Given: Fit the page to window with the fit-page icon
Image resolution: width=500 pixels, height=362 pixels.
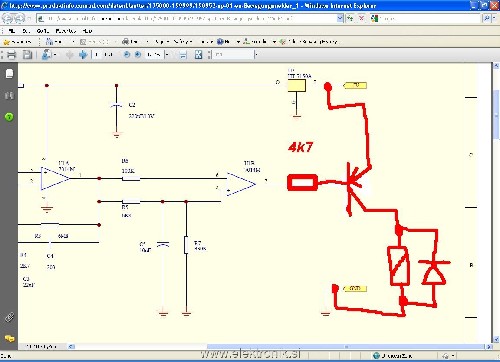Looking at the screenshot, I should pos(198,55).
